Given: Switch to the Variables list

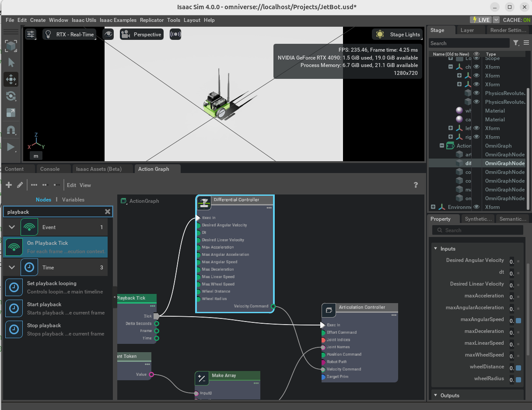Looking at the screenshot, I should [73, 199].
